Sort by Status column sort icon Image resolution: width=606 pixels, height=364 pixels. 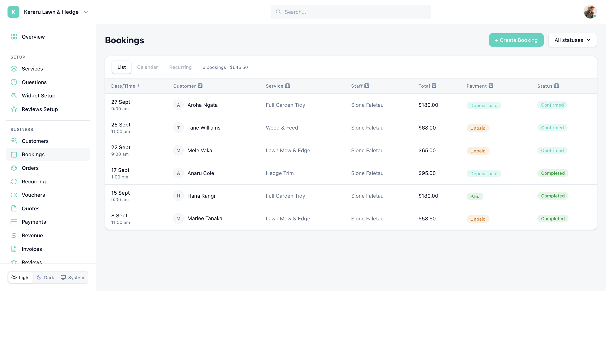pyautogui.click(x=557, y=86)
